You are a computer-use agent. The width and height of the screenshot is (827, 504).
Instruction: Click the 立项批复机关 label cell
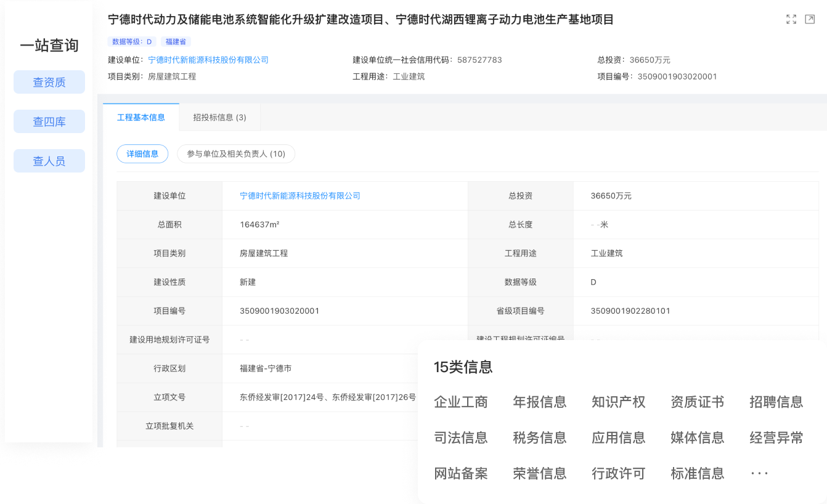(169, 426)
